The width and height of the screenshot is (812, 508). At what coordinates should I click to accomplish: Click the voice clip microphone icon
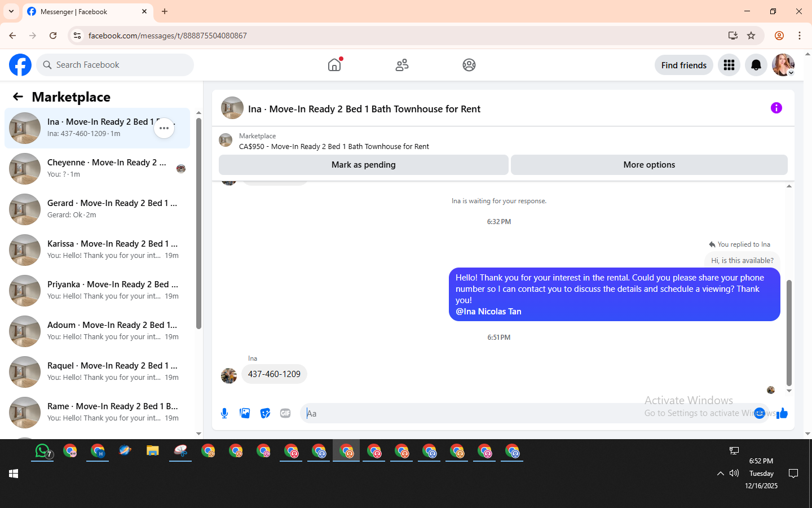[224, 413]
